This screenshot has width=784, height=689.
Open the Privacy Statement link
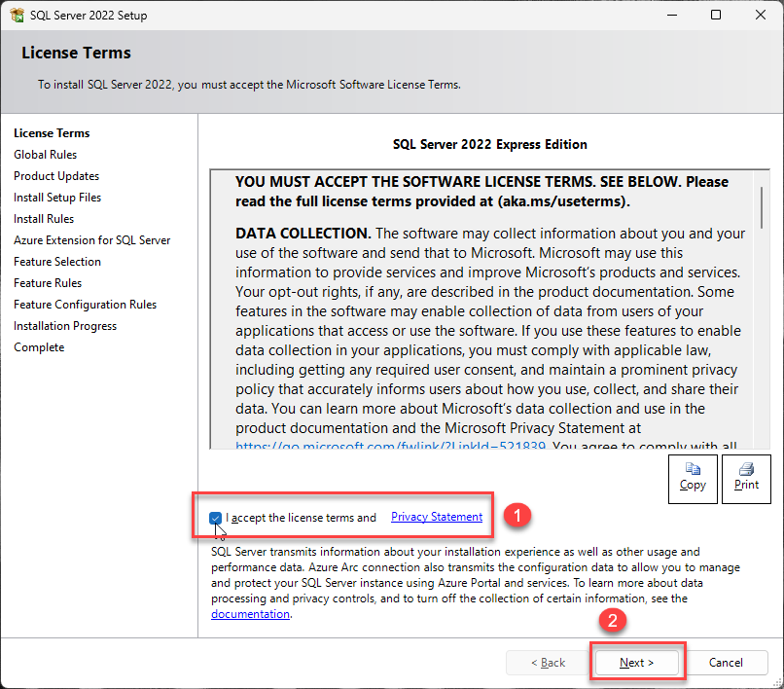pyautogui.click(x=436, y=517)
